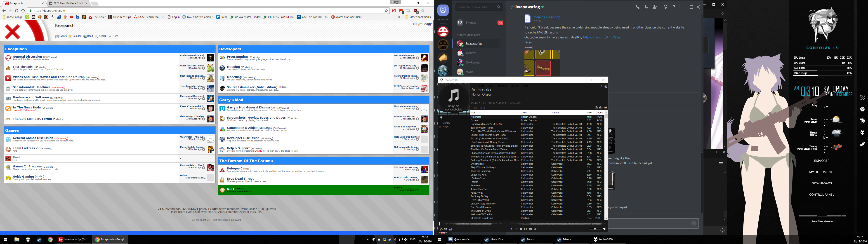Reload the Facepunch page

point(17,11)
